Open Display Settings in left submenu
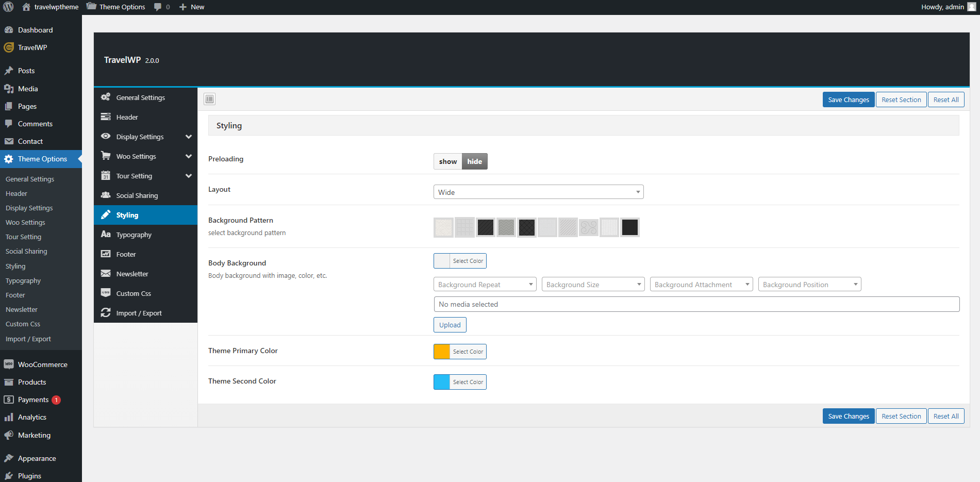The height and width of the screenshot is (482, 980). pos(29,208)
